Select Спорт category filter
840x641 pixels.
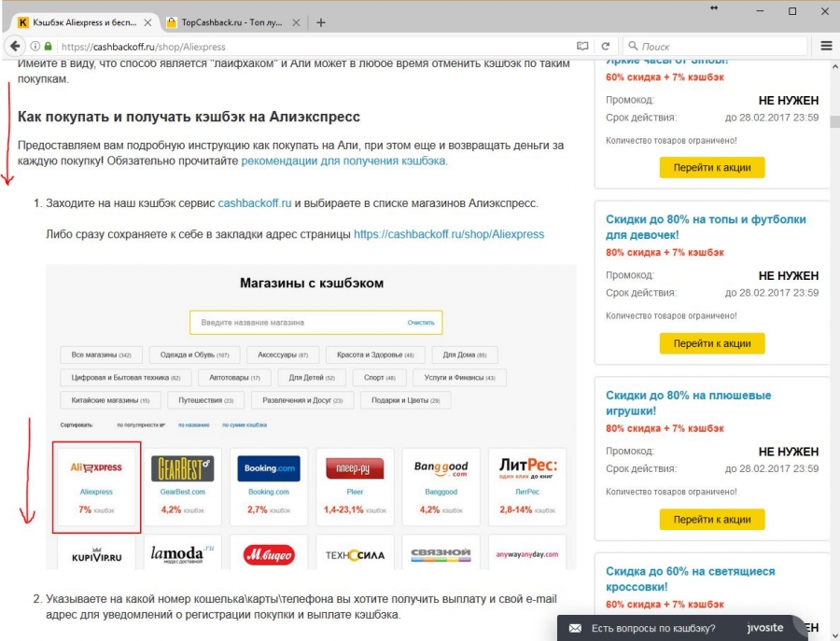[380, 378]
